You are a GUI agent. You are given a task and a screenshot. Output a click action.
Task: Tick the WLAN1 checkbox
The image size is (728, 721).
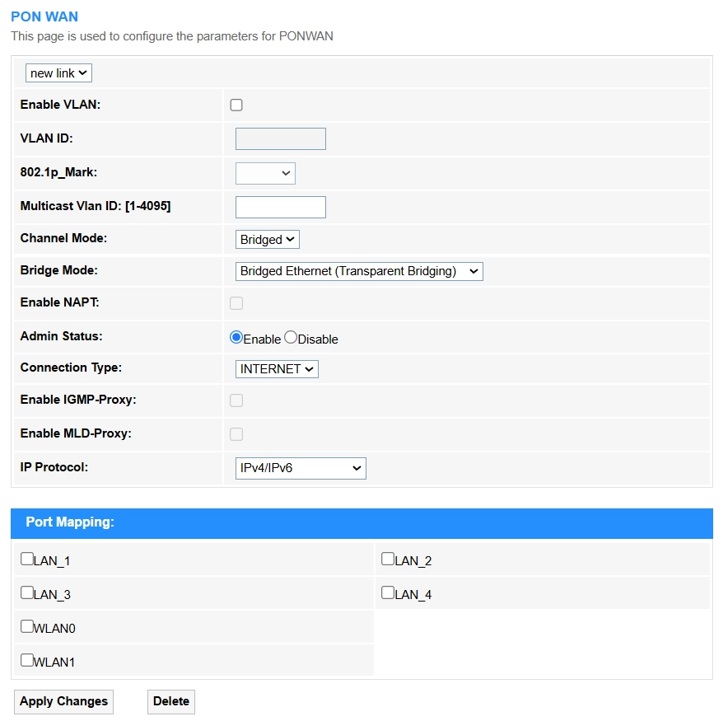point(27,660)
